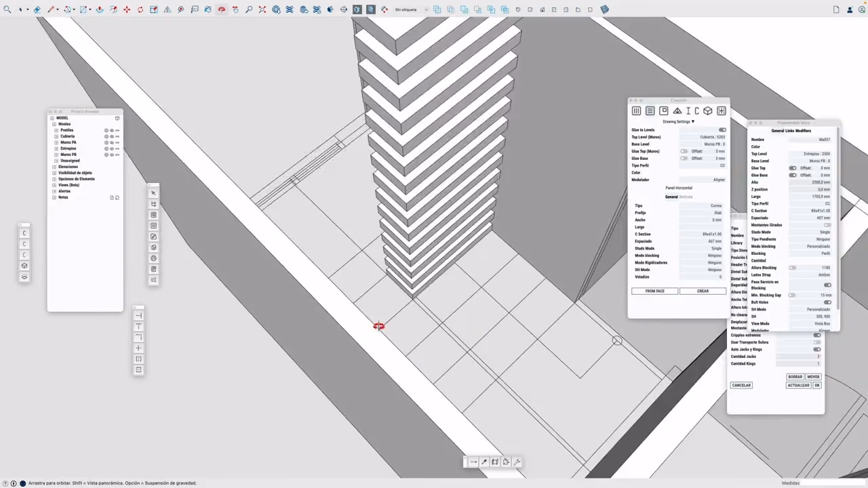Image resolution: width=868 pixels, height=488 pixels.
Task: Toggle Glue Top (Muros) switch in Creación panel
Action: coord(684,151)
